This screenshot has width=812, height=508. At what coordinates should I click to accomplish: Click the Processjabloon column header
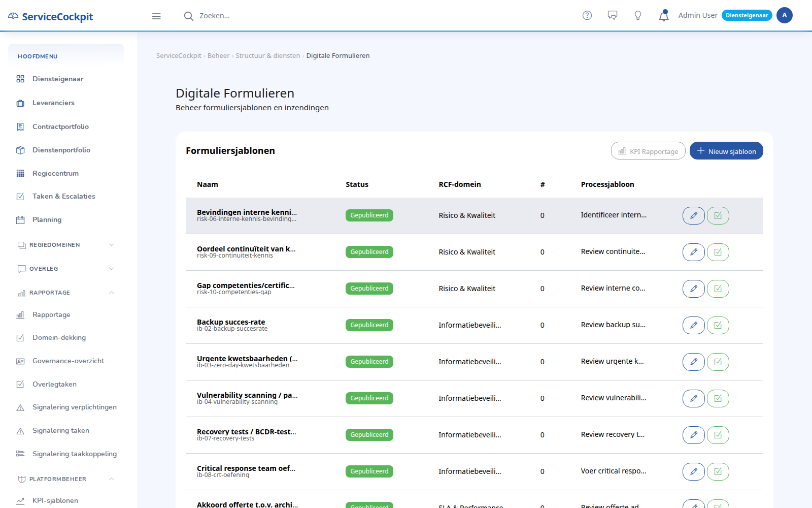607,184
